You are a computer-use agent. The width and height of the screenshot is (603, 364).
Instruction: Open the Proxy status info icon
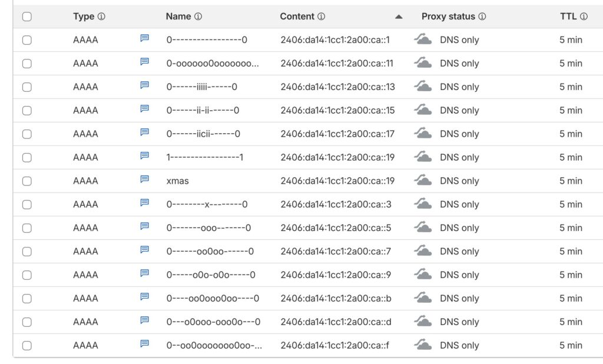(482, 16)
